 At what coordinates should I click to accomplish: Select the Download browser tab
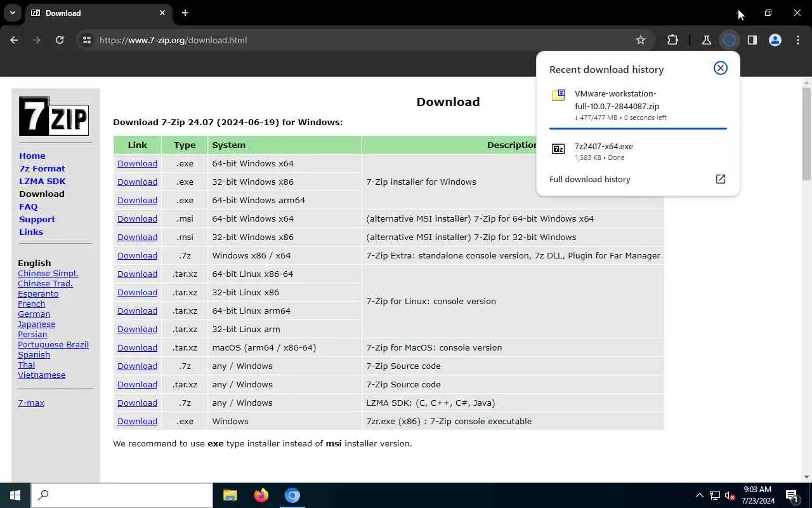coord(98,13)
